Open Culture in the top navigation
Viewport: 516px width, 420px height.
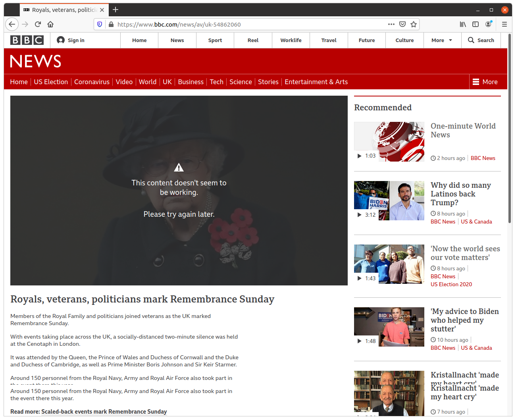[404, 40]
